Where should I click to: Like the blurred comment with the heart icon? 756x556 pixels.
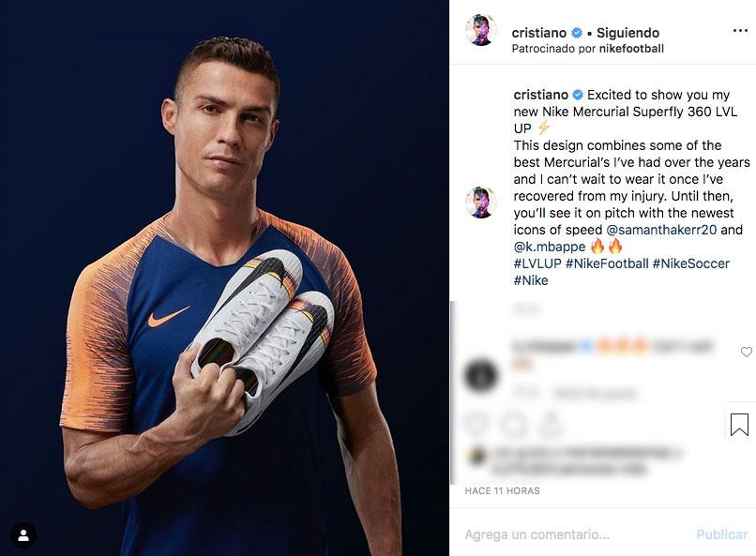pos(747,352)
